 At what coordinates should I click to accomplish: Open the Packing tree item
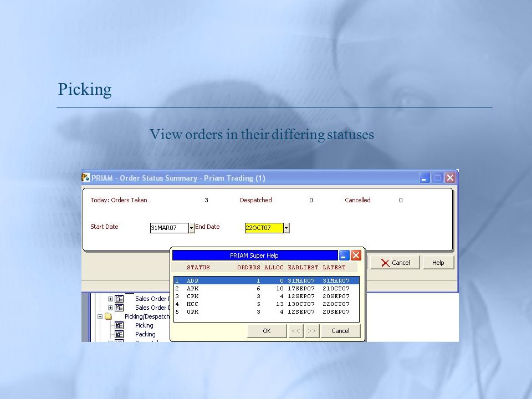pos(145,334)
